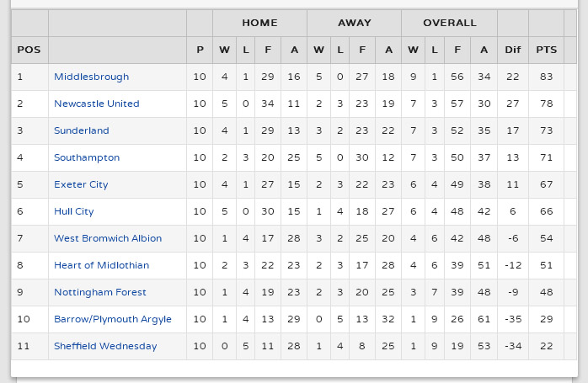Open the Exeter City team link
This screenshot has width=588, height=383.
pos(81,184)
